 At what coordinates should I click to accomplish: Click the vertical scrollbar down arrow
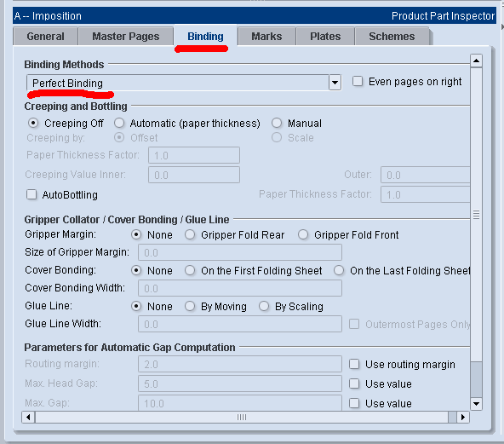pos(476,403)
